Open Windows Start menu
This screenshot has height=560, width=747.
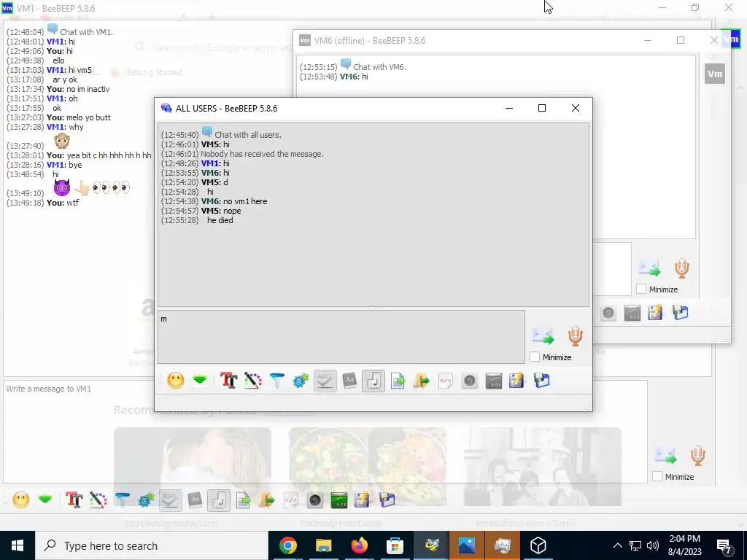coord(18,545)
